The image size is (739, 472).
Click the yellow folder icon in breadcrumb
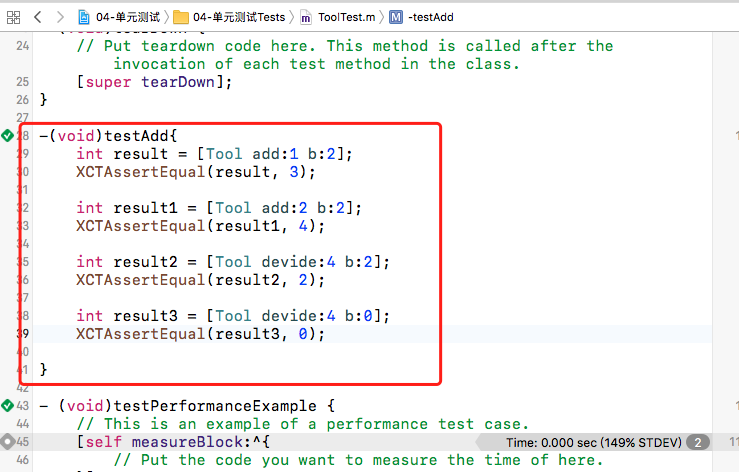(x=181, y=18)
